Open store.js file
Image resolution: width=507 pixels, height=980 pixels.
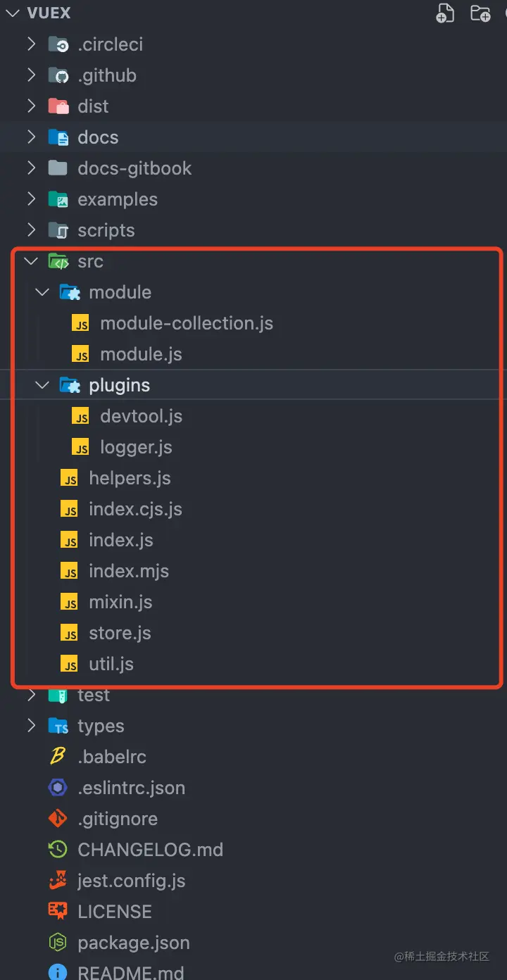coord(120,633)
